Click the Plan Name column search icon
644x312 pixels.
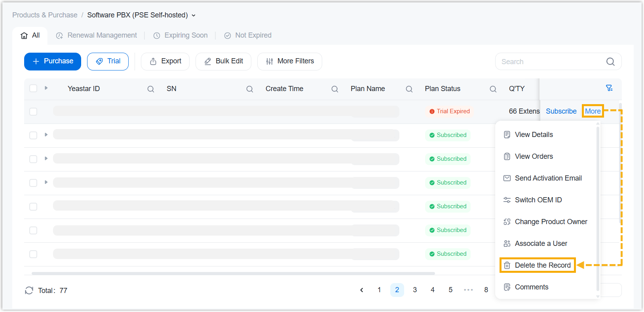[x=409, y=89]
